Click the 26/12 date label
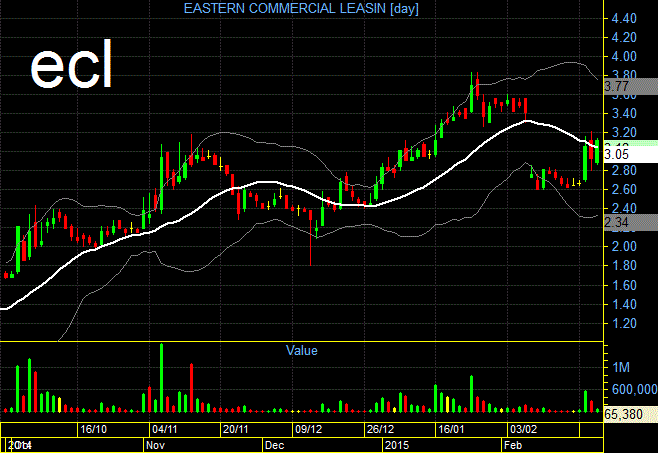Viewport: 658px width, 457px height. [380, 430]
